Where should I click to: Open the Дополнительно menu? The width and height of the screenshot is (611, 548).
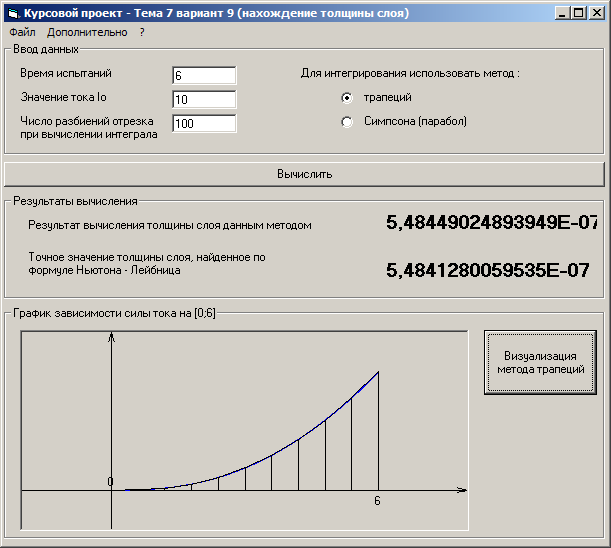pos(87,32)
